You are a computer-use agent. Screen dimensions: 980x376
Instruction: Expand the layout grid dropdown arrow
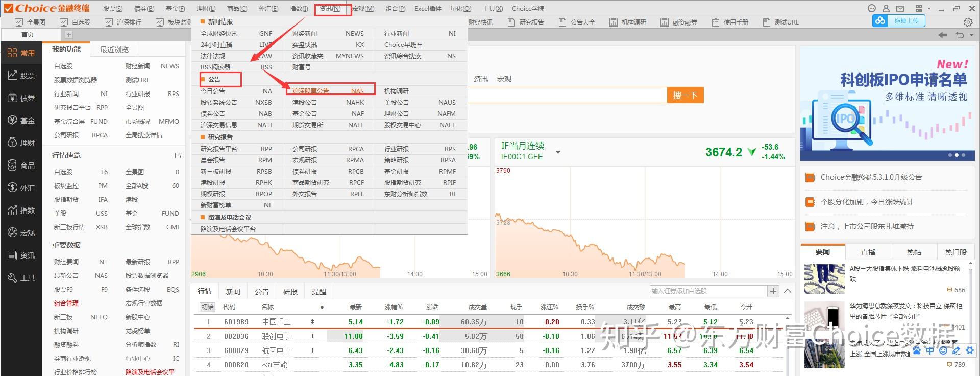[929, 8]
